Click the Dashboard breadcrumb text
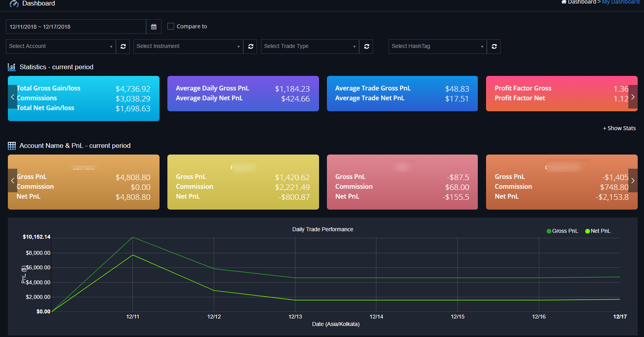The height and width of the screenshot is (337, 644). pos(582,2)
